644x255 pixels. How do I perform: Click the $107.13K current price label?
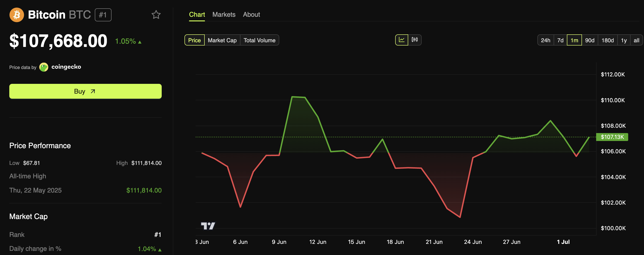click(x=612, y=137)
